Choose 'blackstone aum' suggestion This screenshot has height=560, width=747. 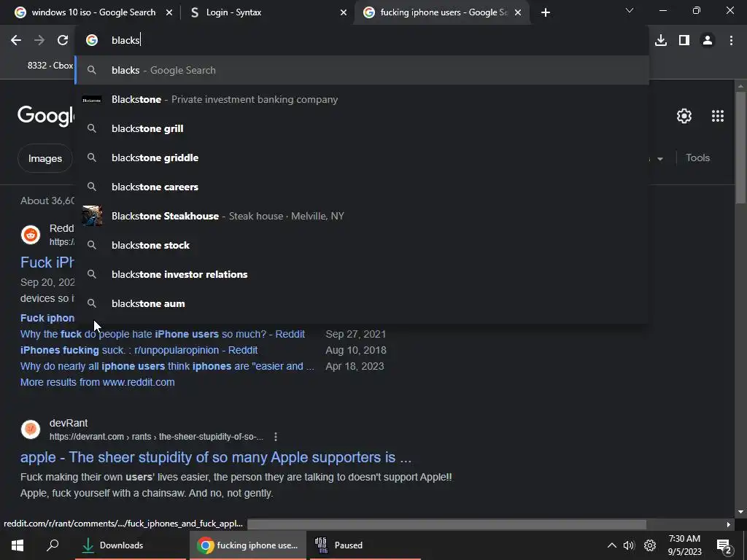tap(362, 304)
